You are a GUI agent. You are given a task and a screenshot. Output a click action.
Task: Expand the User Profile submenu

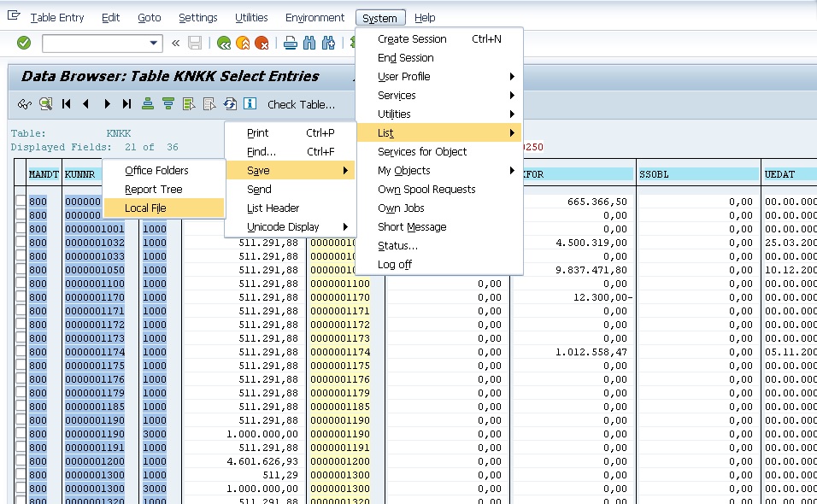pos(440,77)
